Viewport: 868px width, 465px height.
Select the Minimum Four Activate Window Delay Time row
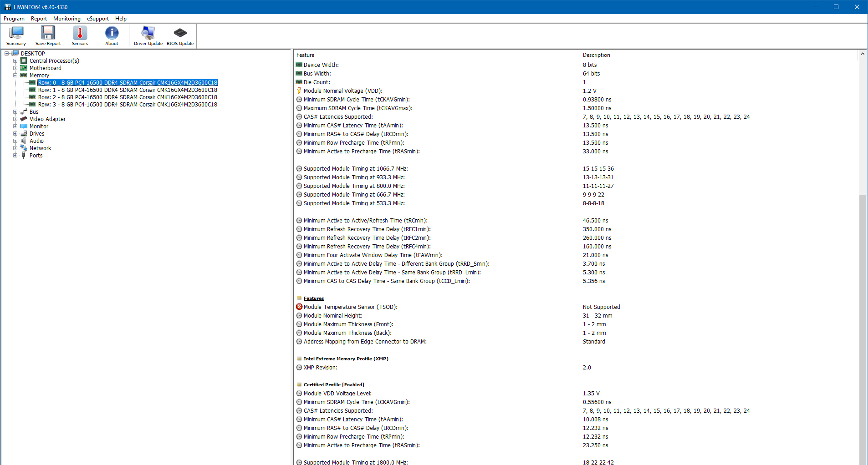[576, 255]
